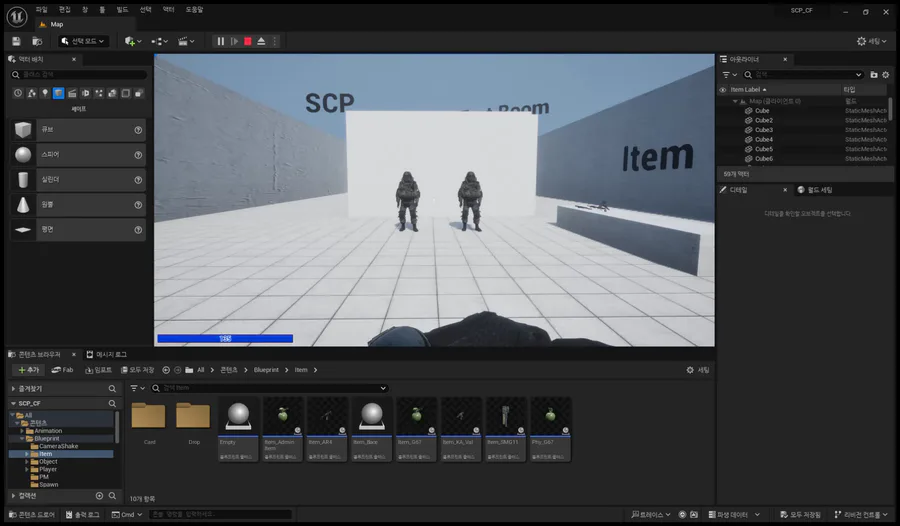Open the Blueprints toolbar dropdown
This screenshot has width=900, height=526.
pyautogui.click(x=160, y=41)
